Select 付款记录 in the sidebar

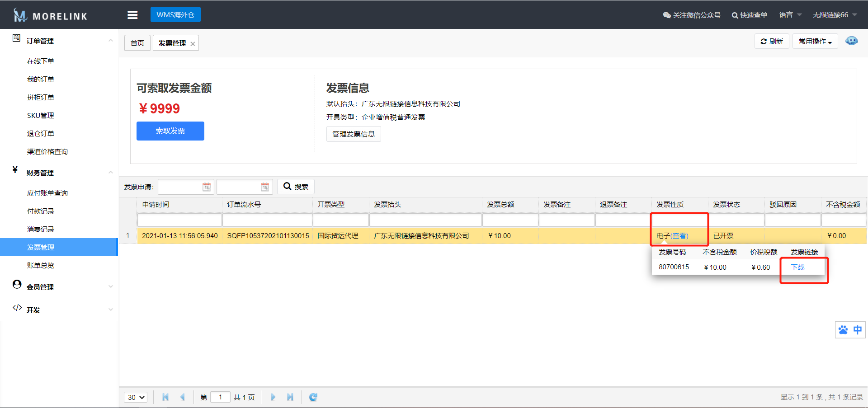pos(41,211)
